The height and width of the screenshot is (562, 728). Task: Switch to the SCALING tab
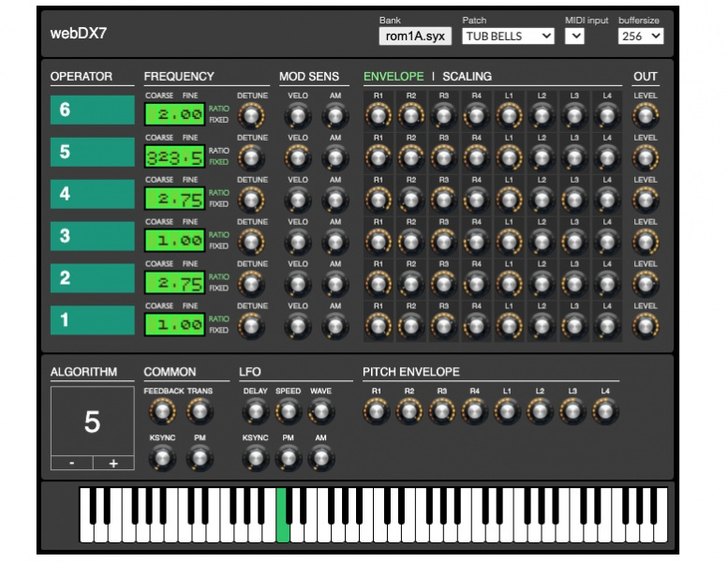(x=467, y=77)
